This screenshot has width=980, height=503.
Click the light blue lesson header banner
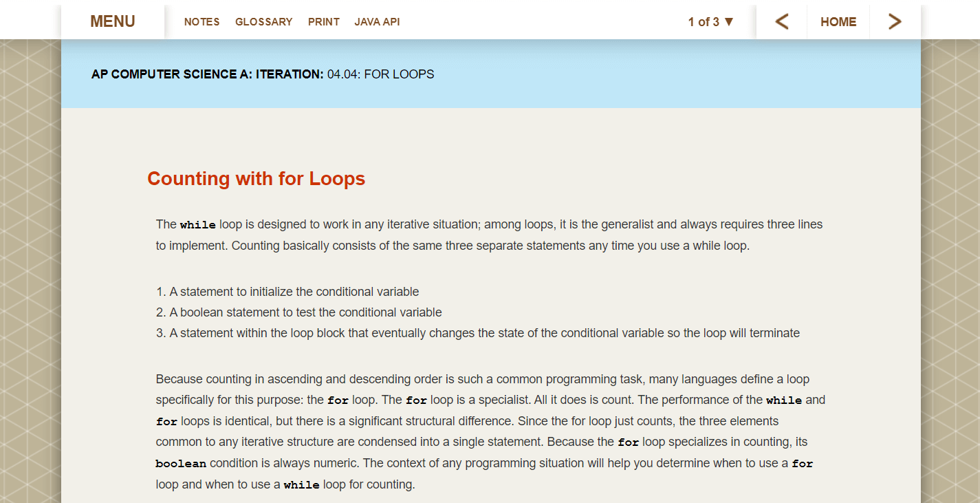[x=491, y=74]
